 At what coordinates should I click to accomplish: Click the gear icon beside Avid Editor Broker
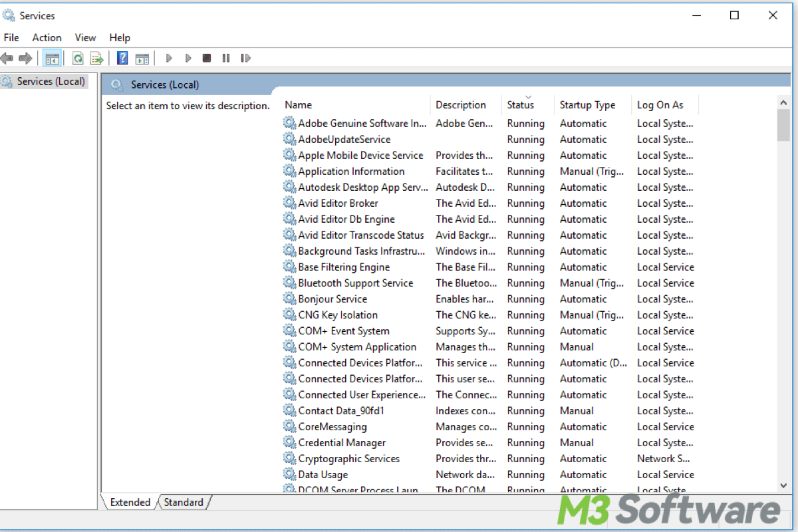[289, 203]
